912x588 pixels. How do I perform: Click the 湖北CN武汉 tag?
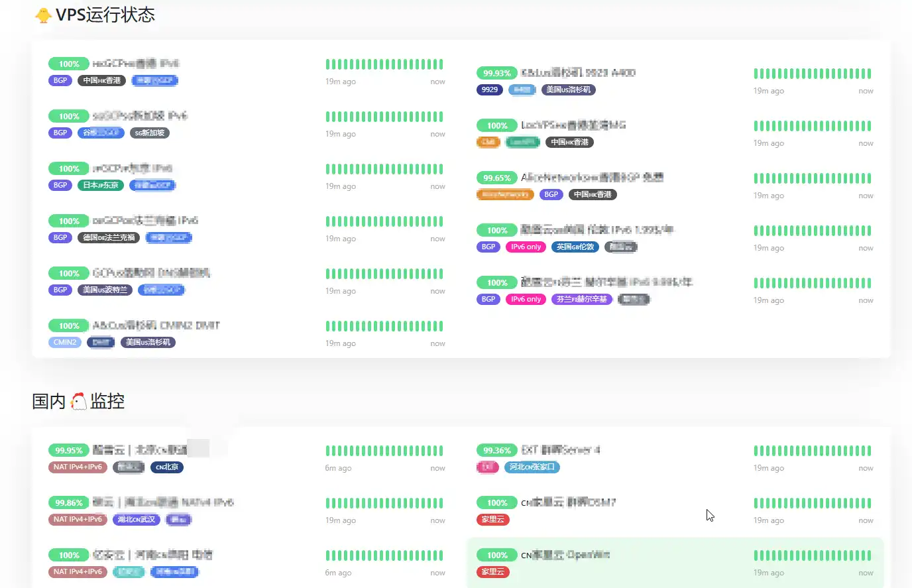136,519
